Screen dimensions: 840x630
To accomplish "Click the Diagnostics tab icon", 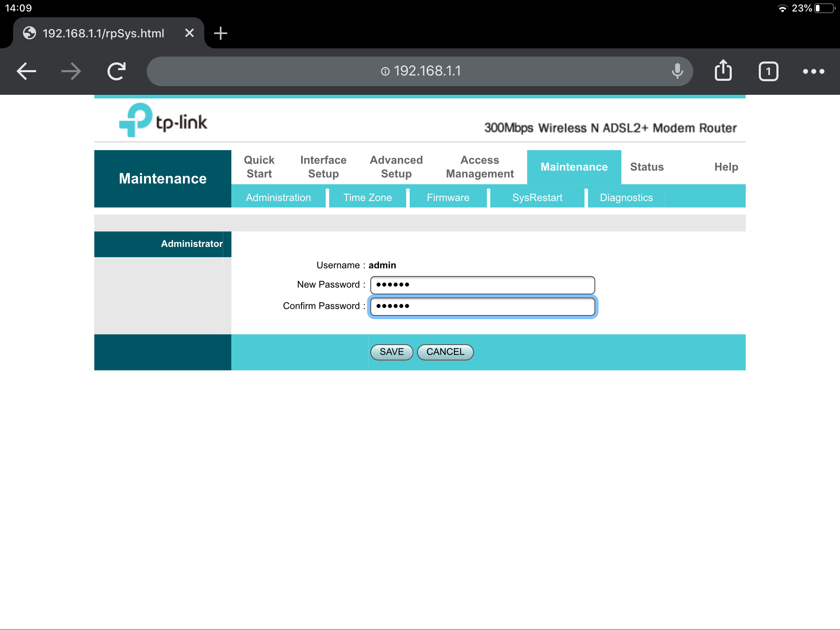I will (625, 196).
